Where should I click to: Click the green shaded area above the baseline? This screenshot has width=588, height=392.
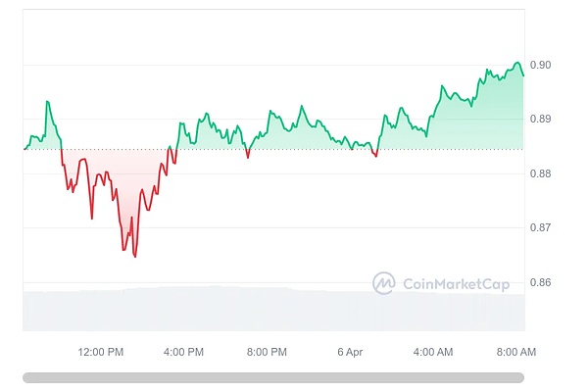point(461,127)
